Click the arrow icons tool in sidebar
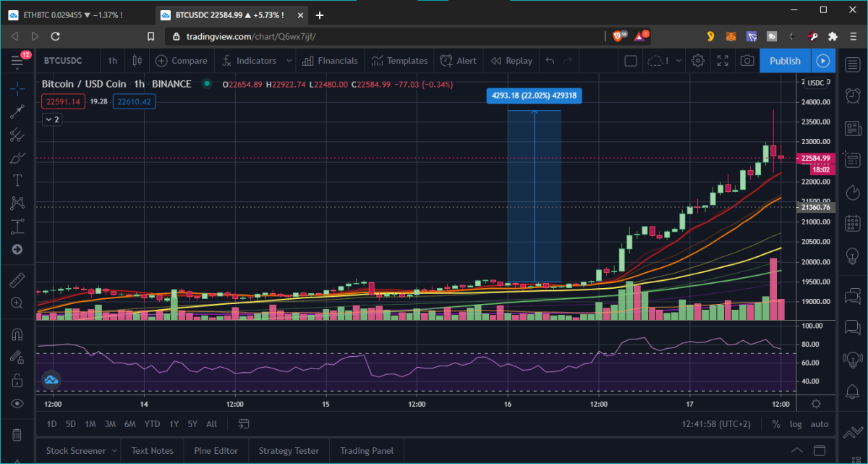The height and width of the screenshot is (464, 868). point(17,250)
